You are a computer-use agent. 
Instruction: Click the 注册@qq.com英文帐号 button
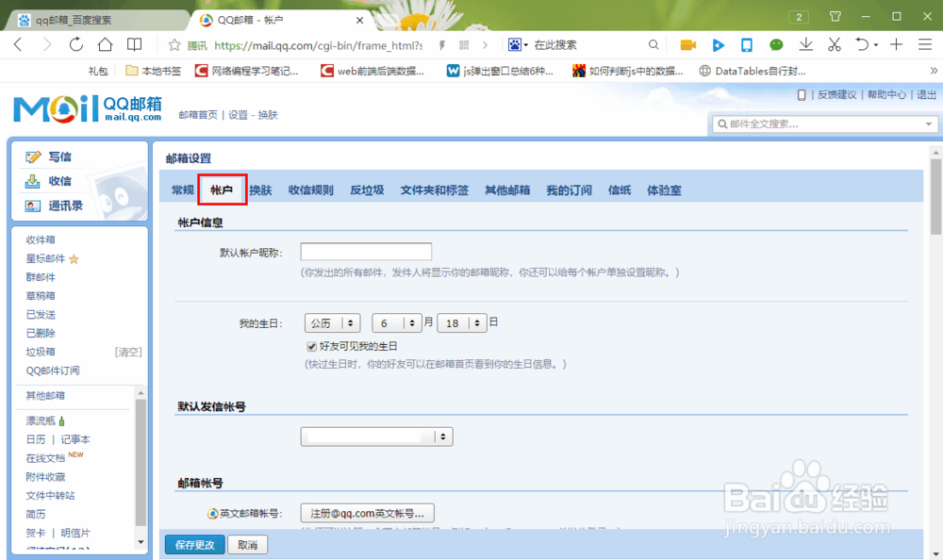point(368,513)
